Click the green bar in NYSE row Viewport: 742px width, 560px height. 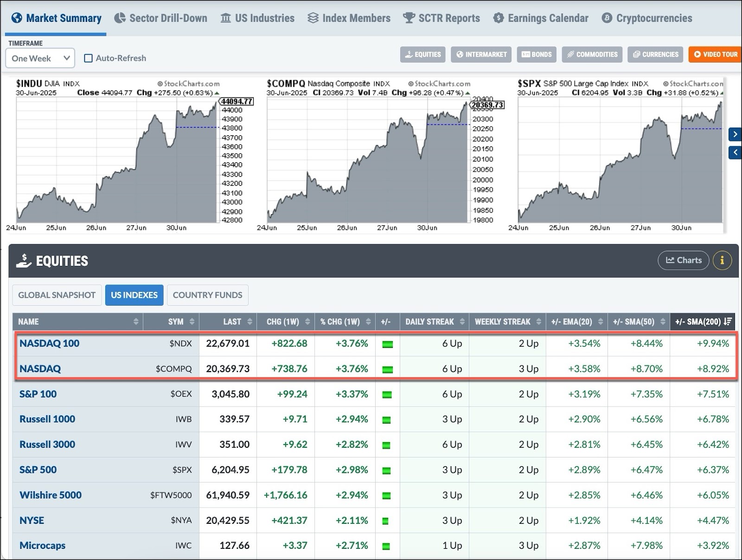coord(385,521)
